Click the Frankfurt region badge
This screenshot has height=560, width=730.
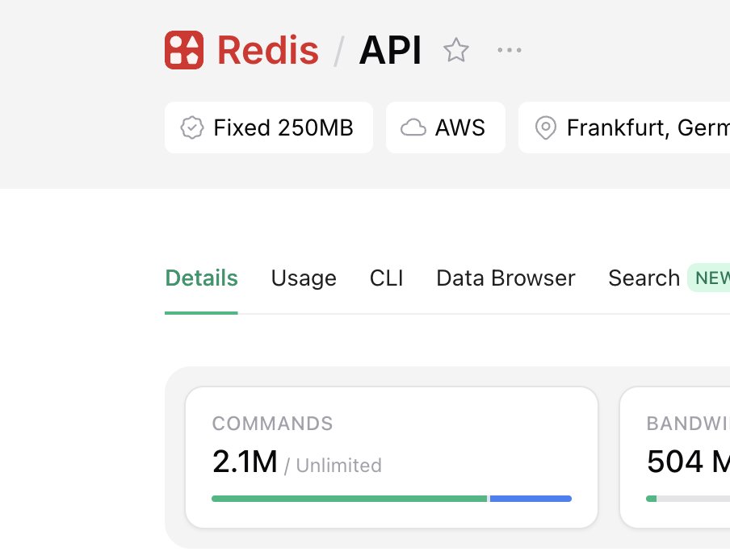(624, 127)
